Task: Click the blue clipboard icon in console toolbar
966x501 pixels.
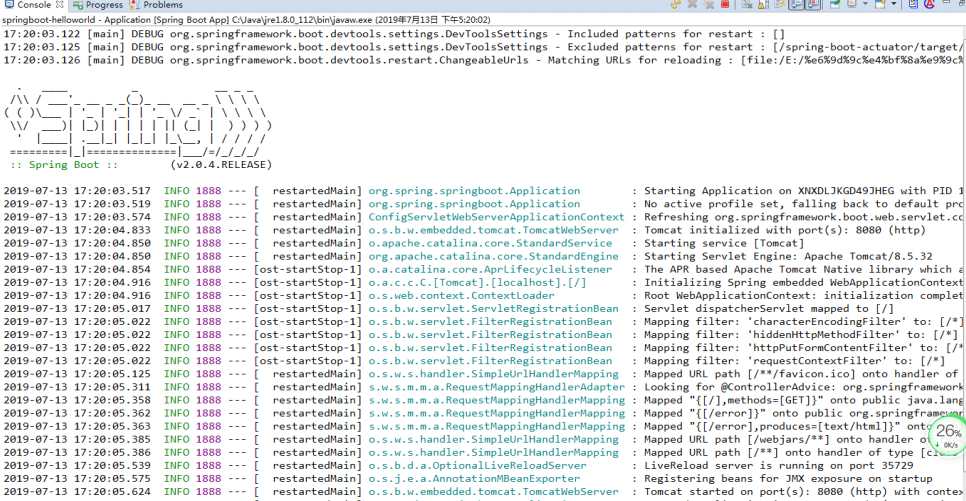Action: point(913,4)
